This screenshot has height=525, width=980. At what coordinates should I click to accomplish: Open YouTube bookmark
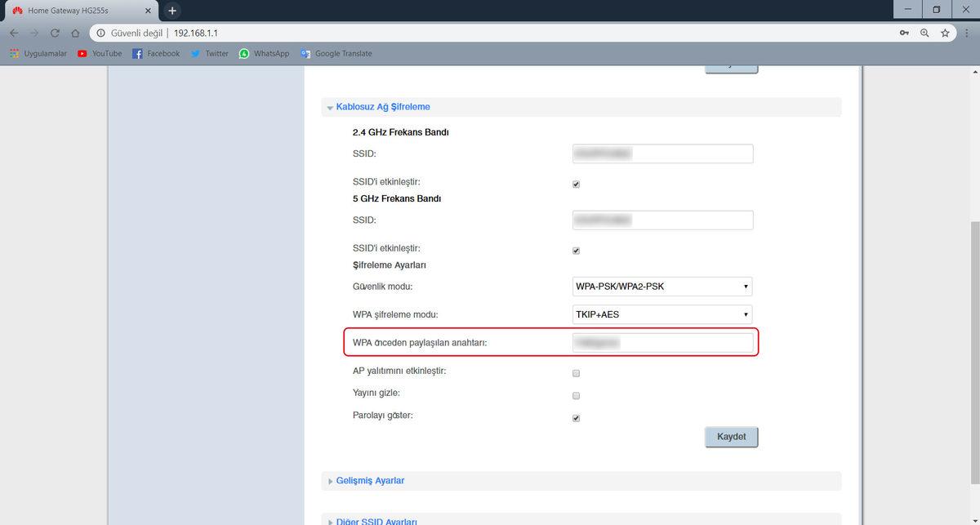99,54
